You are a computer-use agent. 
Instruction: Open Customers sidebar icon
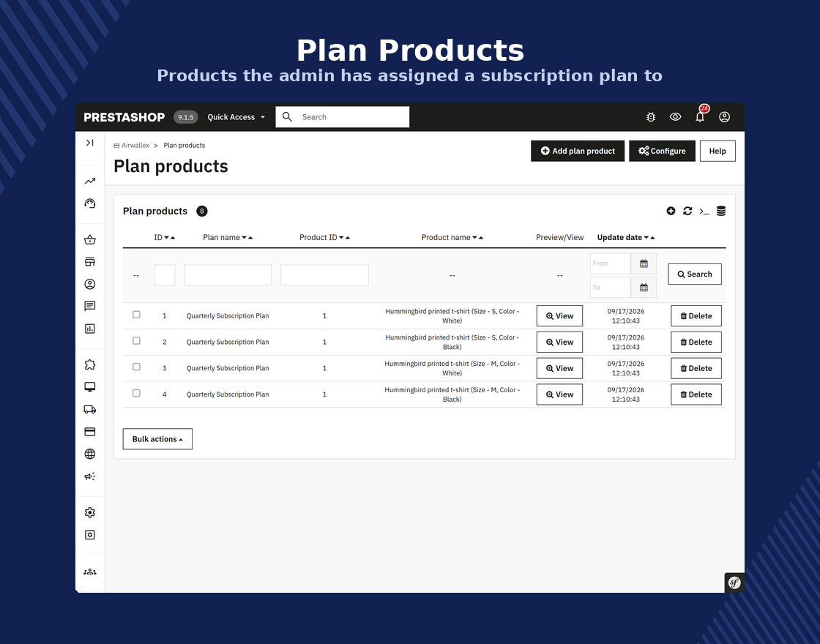click(x=90, y=284)
